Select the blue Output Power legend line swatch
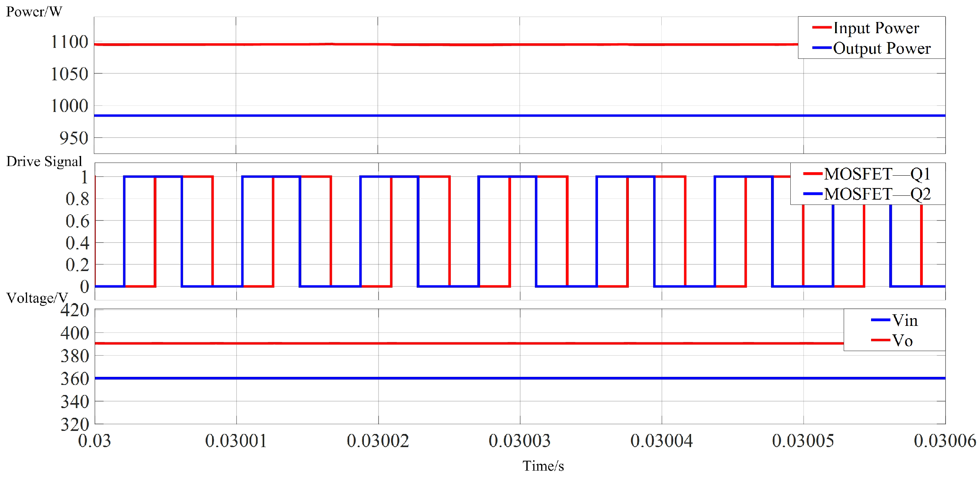The width and height of the screenshot is (980, 478). (822, 48)
